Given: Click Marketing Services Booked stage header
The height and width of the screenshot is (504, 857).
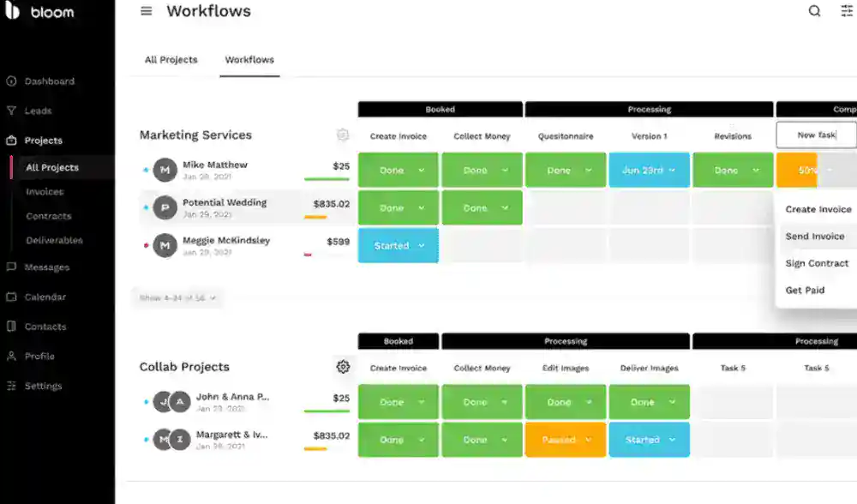Looking at the screenshot, I should (x=440, y=110).
